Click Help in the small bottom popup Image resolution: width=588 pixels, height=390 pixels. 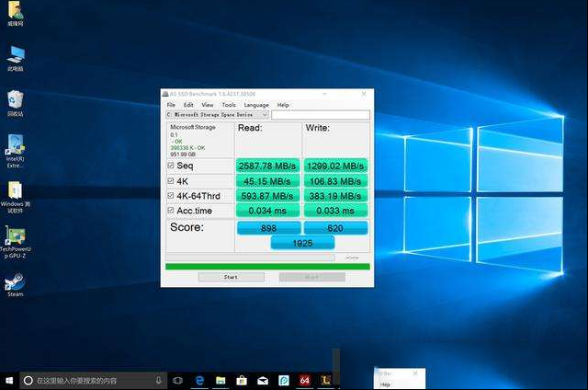385,384
